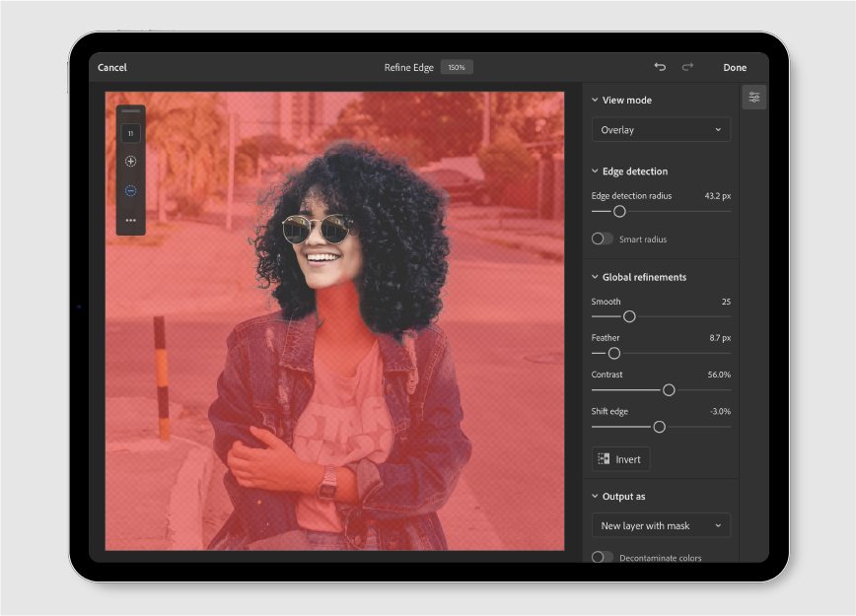Open the Output as destination dropdown
Image resolution: width=856 pixels, height=616 pixels.
660,525
